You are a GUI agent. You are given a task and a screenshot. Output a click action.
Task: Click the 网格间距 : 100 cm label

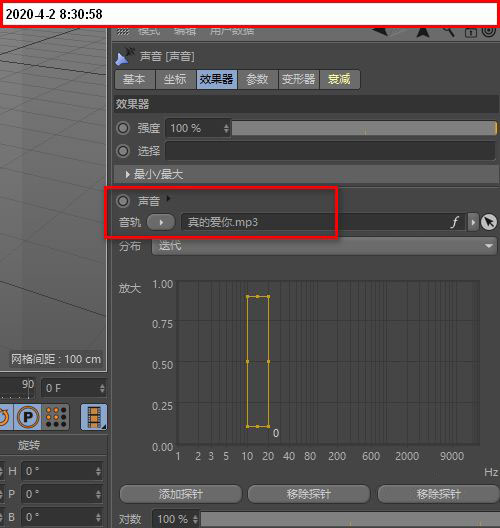click(x=56, y=359)
